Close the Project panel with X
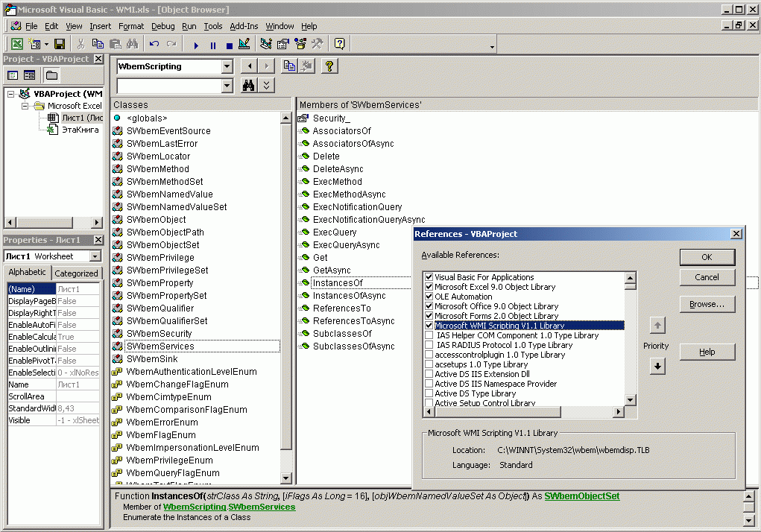The width and height of the screenshot is (761, 532). tap(98, 59)
